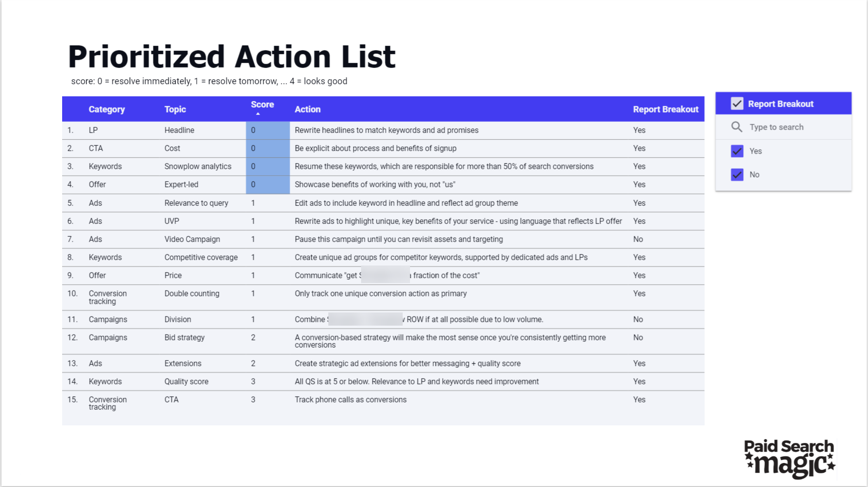Click the Bid strategy topic cell

tap(184, 337)
